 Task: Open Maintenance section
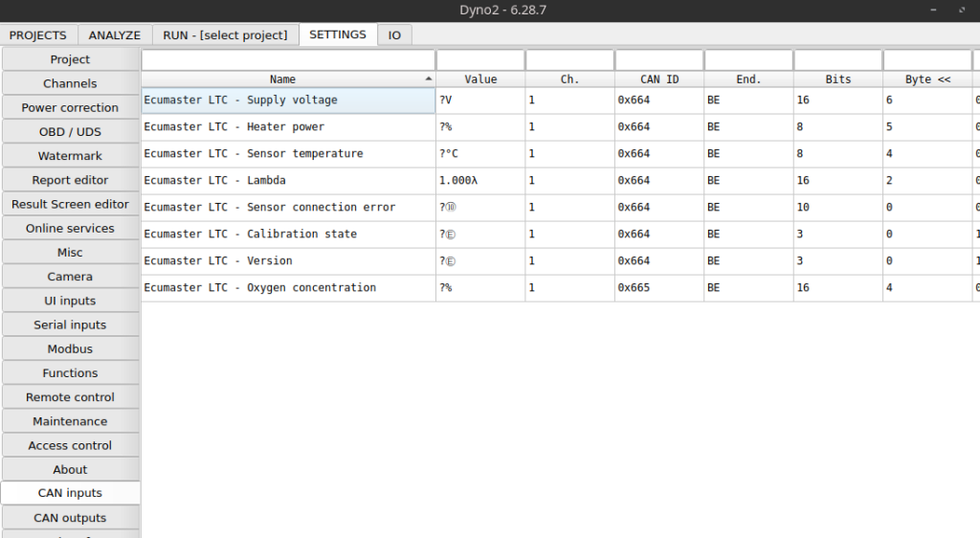click(x=70, y=422)
